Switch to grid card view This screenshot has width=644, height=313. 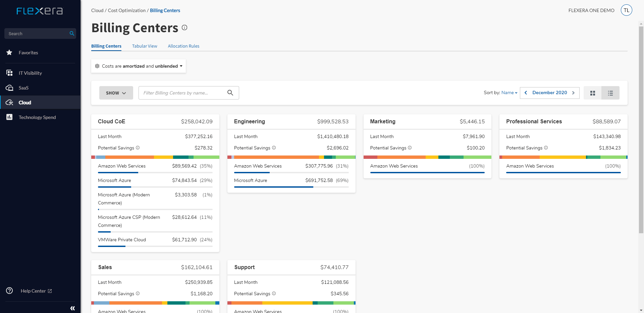(x=593, y=93)
